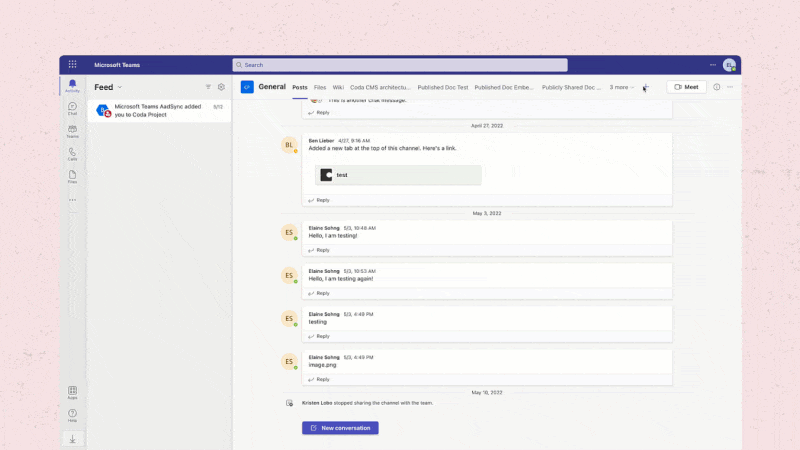Open the Calls section
Image resolution: width=800 pixels, height=450 pixels.
click(72, 153)
